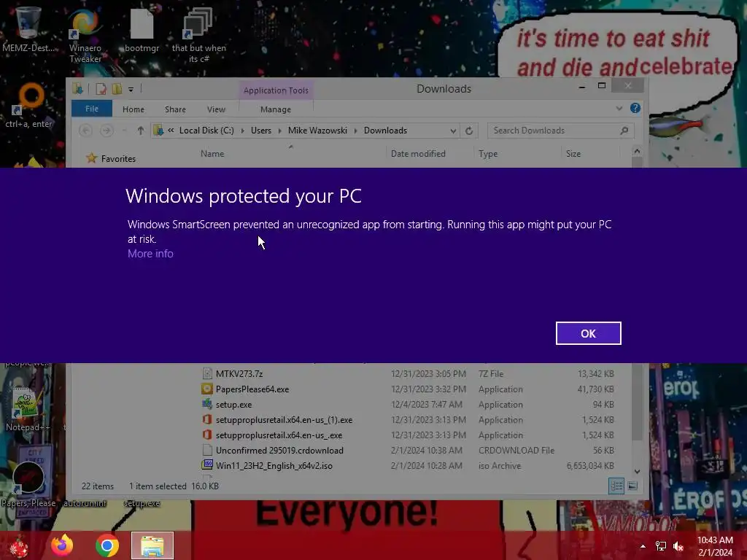This screenshot has height=560, width=747.
Task: Select bootmgr file on desktop
Action: click(142, 30)
